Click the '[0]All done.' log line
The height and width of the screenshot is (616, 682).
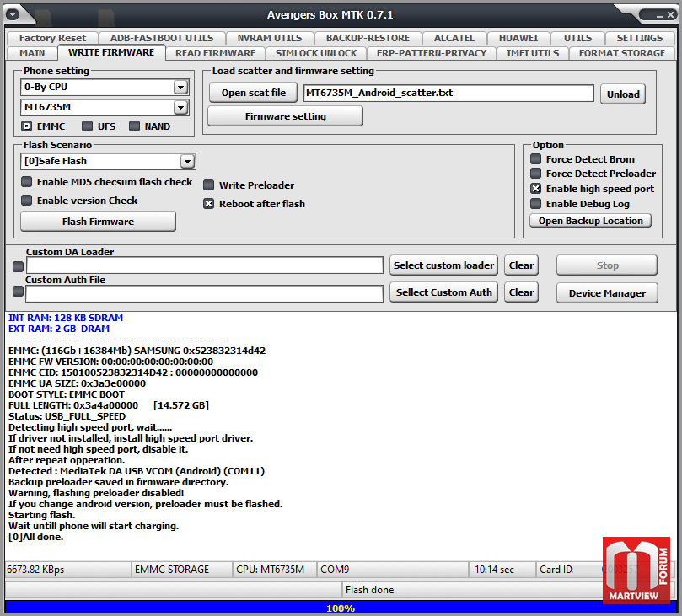tap(35, 537)
